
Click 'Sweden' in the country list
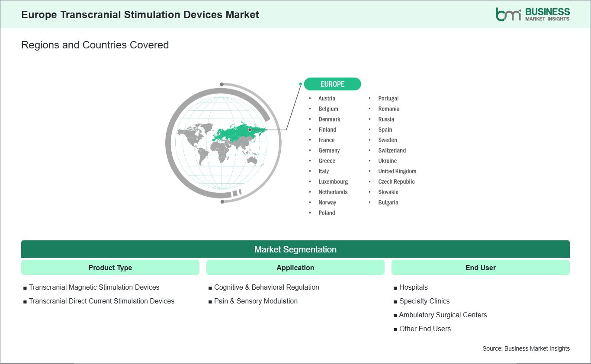[388, 140]
